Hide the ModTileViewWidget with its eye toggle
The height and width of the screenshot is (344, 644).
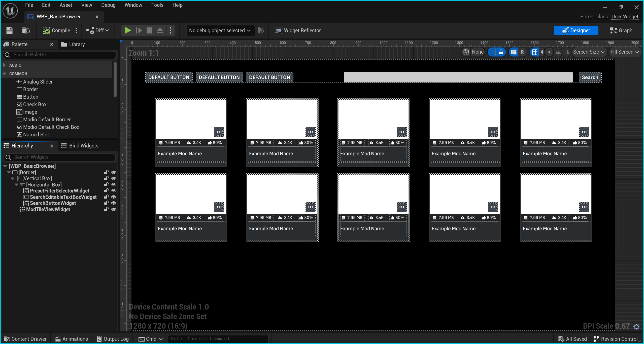tap(114, 209)
